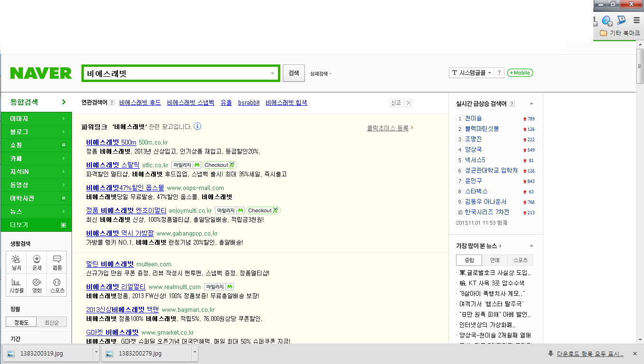Expand the 더보기 menu item
This screenshot has height=364, width=644.
click(x=36, y=225)
